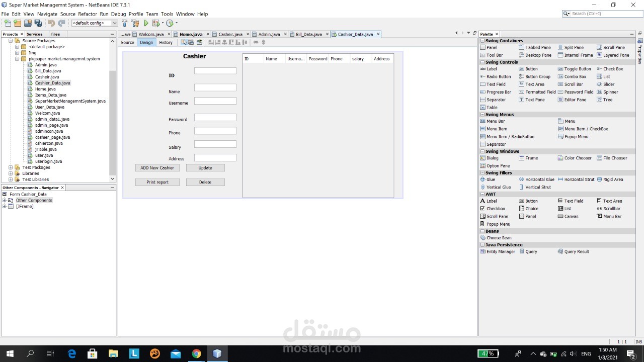Open the Tools menu
The height and width of the screenshot is (362, 644).
point(167,14)
